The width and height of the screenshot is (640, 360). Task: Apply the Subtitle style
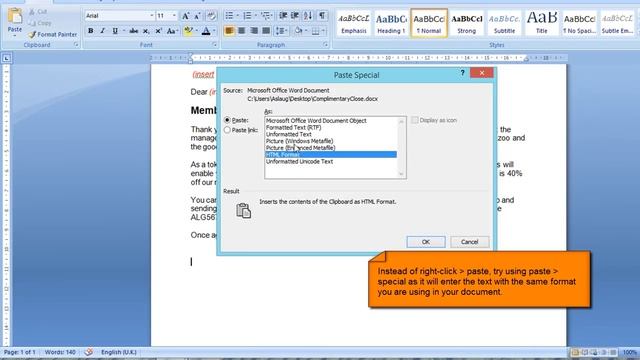[x=504, y=23]
